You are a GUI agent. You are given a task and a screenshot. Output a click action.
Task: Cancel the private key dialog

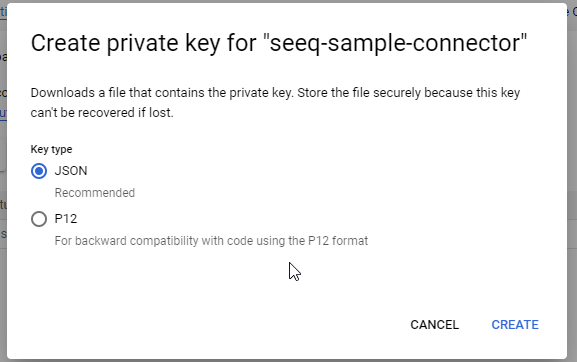(x=435, y=324)
